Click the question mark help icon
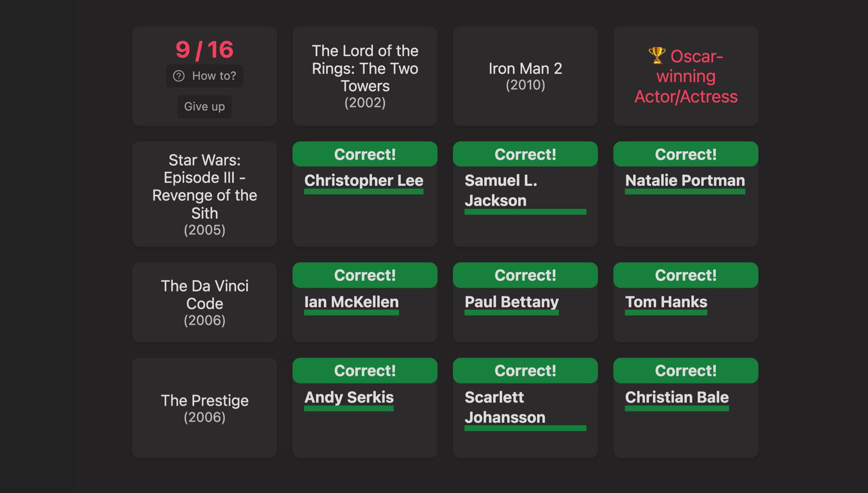 pos(179,76)
